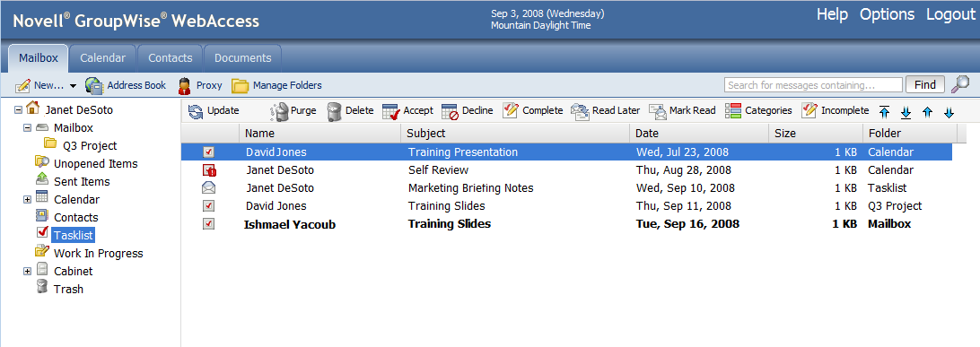The height and width of the screenshot is (347, 980).
Task: Click task checkbox icon for Training Presentation
Action: (x=209, y=152)
